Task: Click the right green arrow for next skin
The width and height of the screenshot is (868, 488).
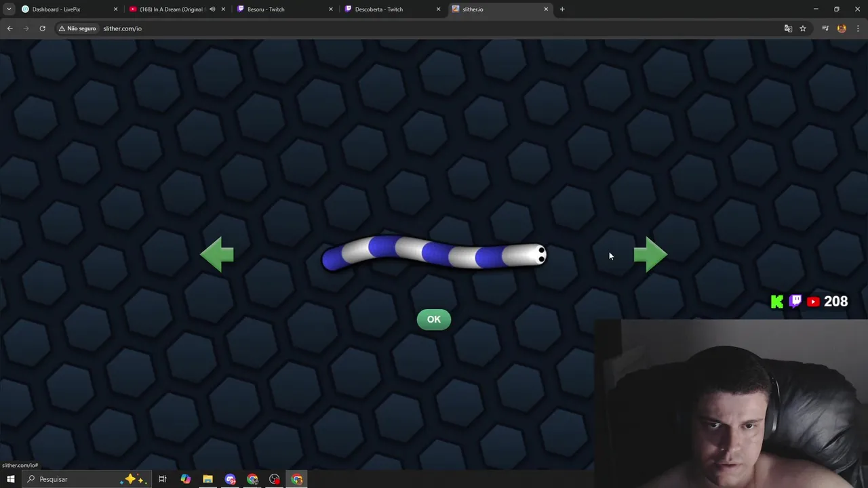Action: pos(650,255)
